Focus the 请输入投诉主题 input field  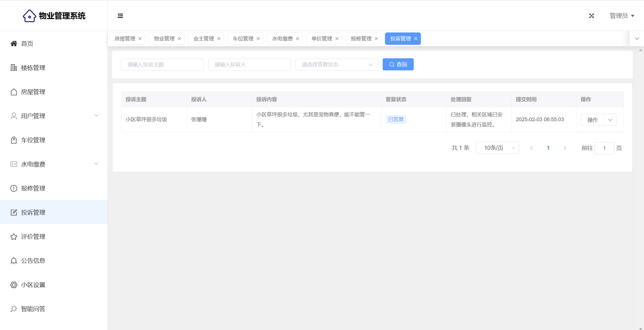tap(162, 65)
